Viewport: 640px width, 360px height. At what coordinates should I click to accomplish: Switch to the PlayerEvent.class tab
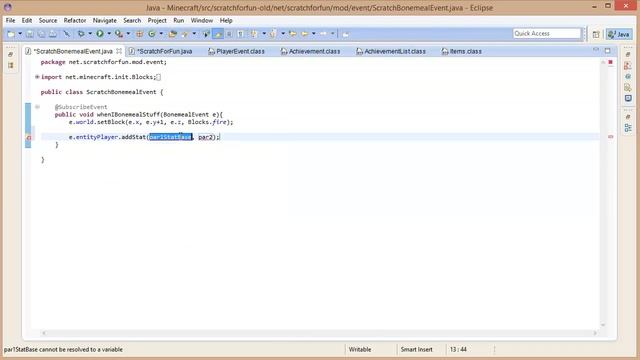[236, 51]
